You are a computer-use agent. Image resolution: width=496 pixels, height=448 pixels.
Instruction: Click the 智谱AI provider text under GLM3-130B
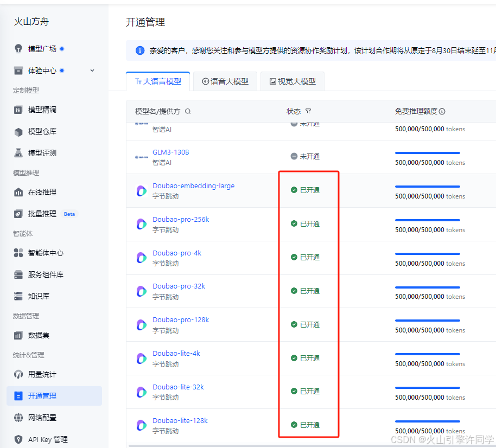tap(162, 163)
